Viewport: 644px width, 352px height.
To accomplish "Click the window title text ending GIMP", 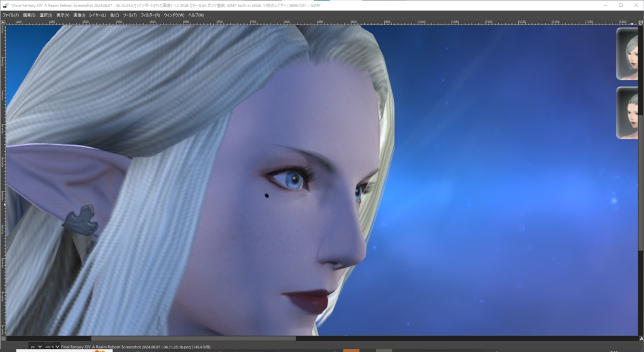I will coord(166,5).
